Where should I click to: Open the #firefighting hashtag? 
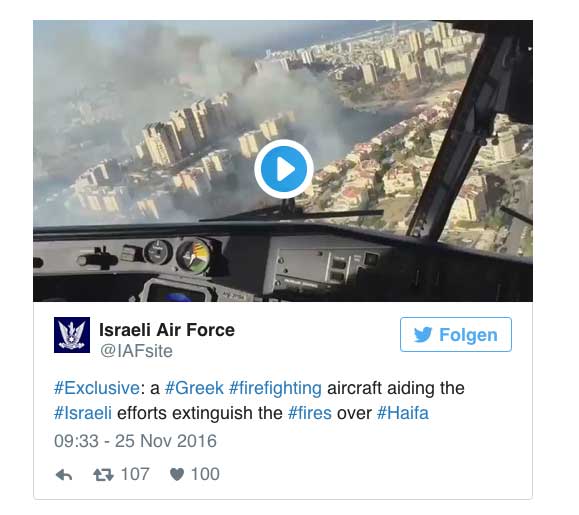point(275,388)
